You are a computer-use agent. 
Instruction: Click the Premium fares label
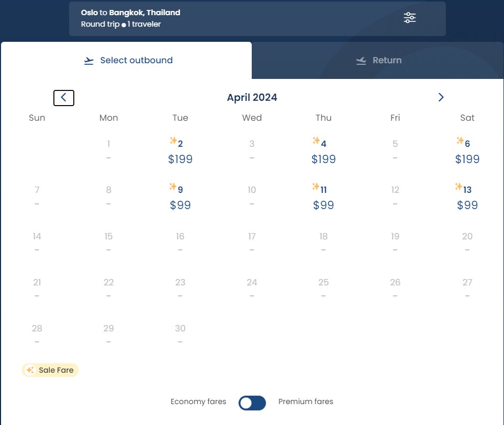(306, 401)
